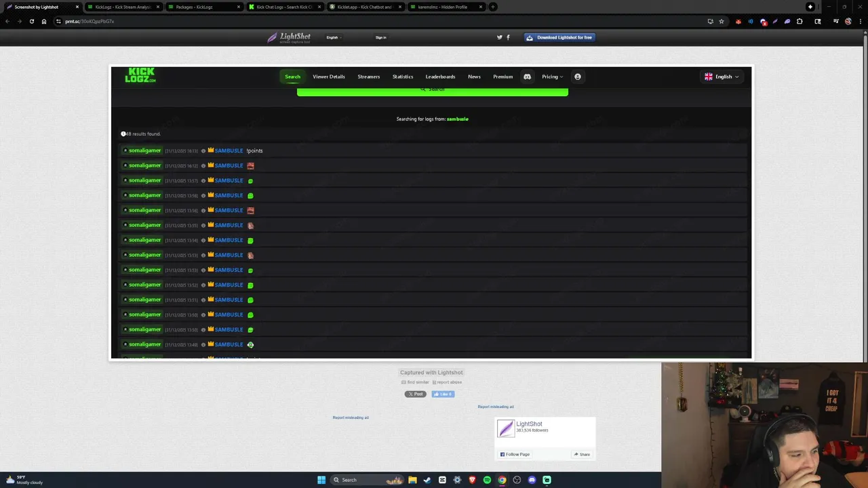Screen dimensions: 868x488
Task: Switch to 'keremslmz - Hidden Profile' tab
Action: [x=446, y=7]
